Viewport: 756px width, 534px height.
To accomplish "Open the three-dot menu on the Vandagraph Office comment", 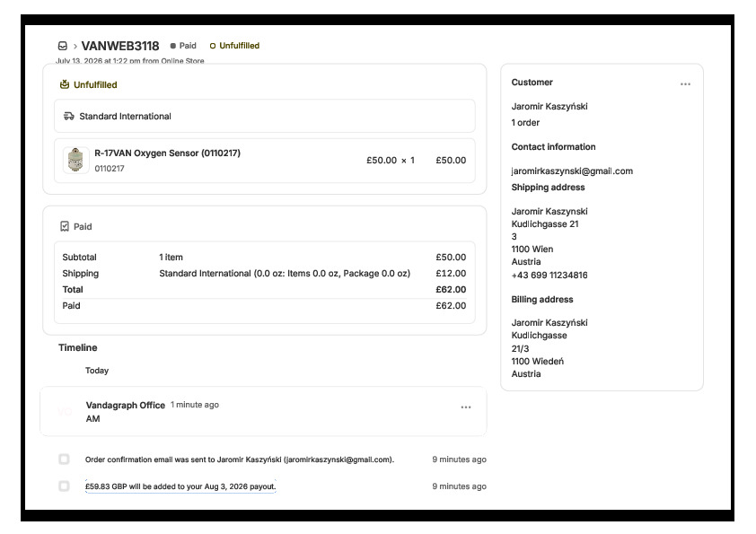I will tap(466, 407).
